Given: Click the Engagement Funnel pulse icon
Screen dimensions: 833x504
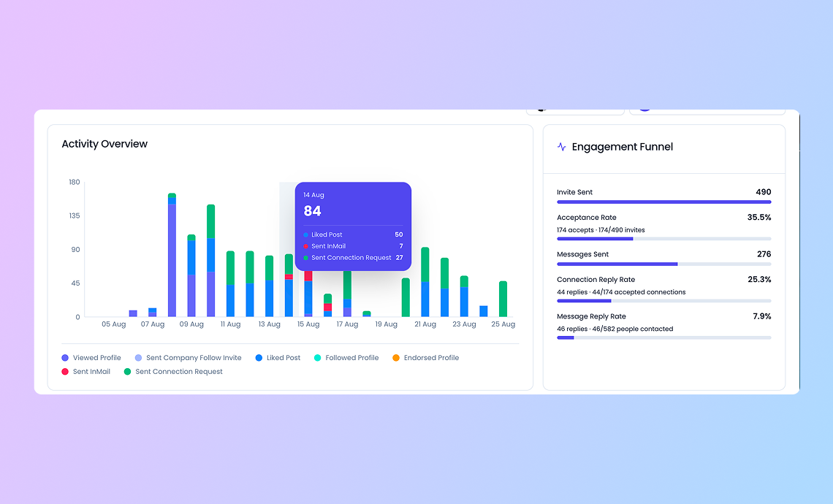Looking at the screenshot, I should tap(561, 147).
